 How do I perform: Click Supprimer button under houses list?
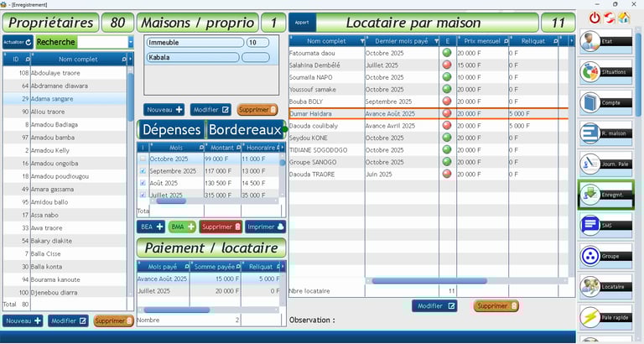point(257,110)
